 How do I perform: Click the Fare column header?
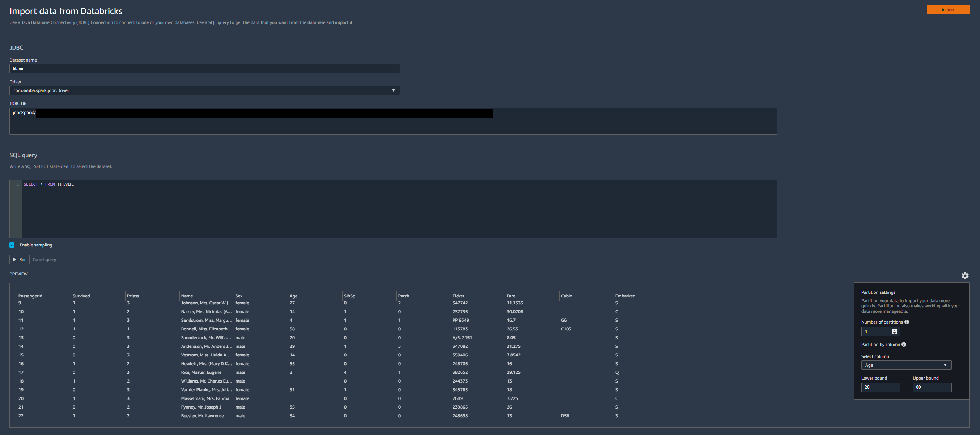click(x=510, y=296)
